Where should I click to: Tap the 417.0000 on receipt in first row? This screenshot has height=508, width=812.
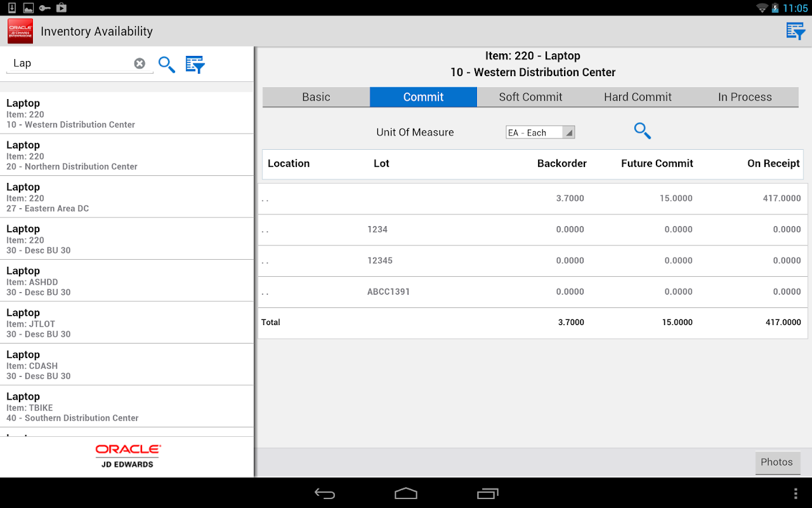[782, 199]
